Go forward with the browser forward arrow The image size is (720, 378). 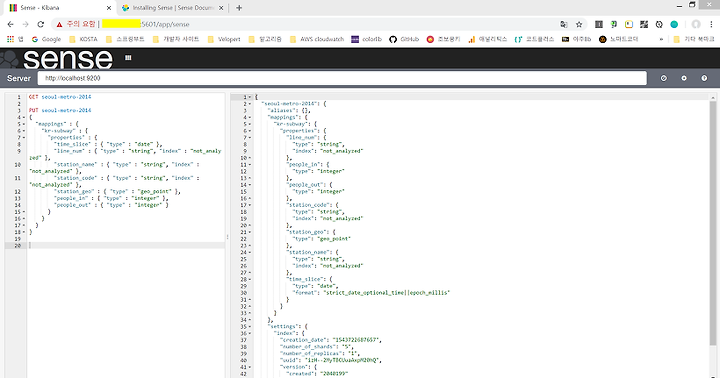coord(26,24)
